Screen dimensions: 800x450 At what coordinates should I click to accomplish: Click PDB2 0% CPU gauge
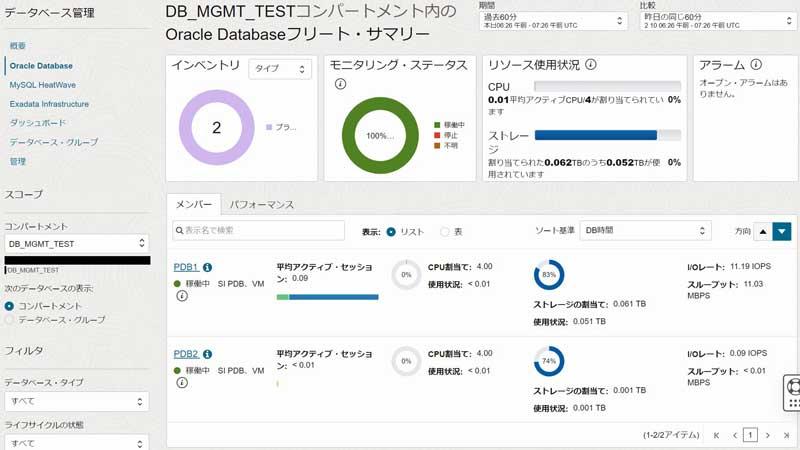(406, 361)
